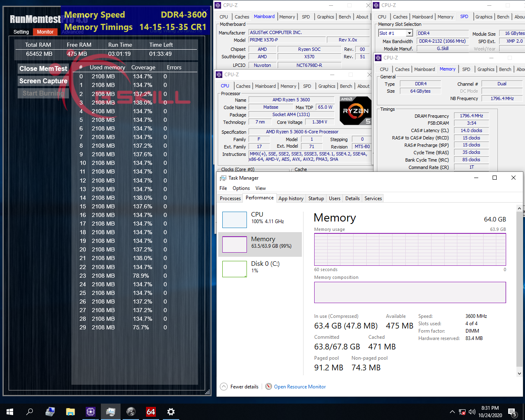
Task: Switch to Task Manager via its taskbar icon
Action: [x=111, y=411]
